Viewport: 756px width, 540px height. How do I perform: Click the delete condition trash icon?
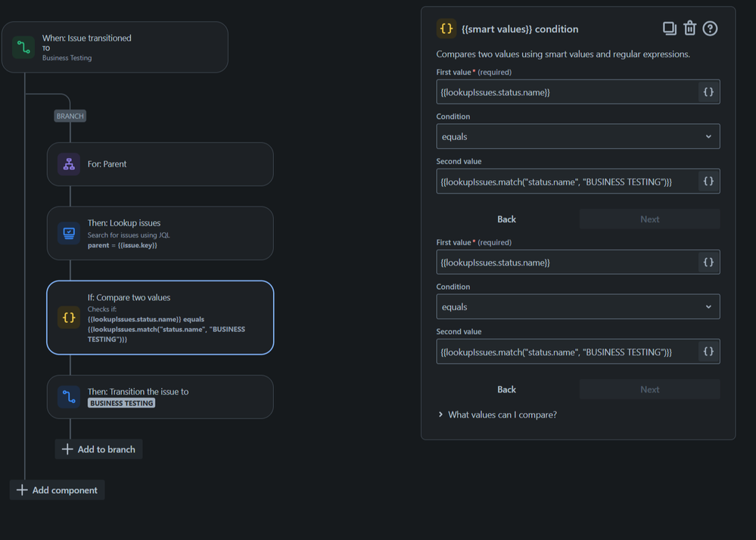click(x=689, y=28)
